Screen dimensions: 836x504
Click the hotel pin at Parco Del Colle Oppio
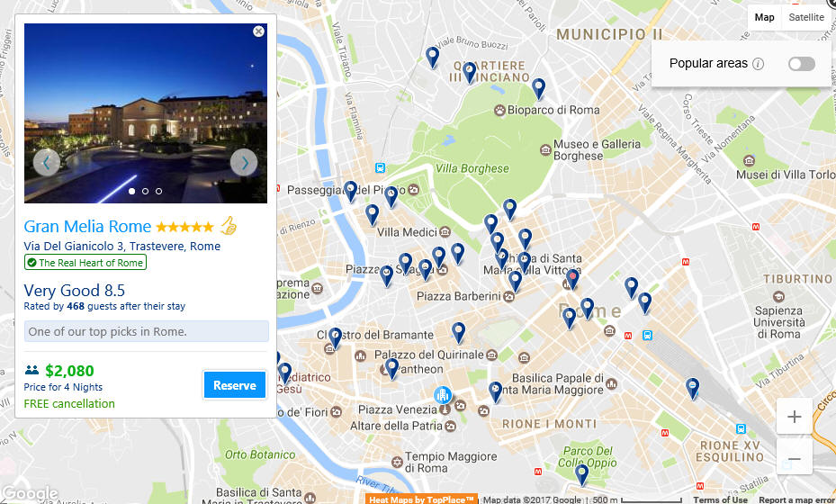(581, 474)
